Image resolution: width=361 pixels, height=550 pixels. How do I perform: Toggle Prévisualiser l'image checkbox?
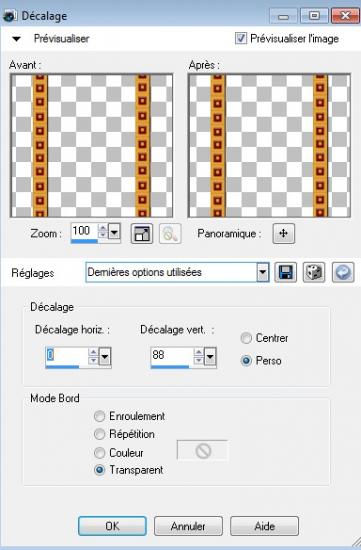pos(241,38)
